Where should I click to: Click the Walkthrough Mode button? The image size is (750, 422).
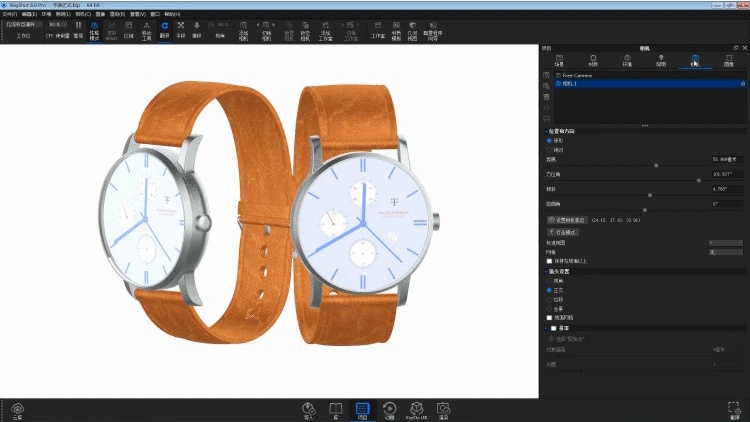tap(563, 232)
